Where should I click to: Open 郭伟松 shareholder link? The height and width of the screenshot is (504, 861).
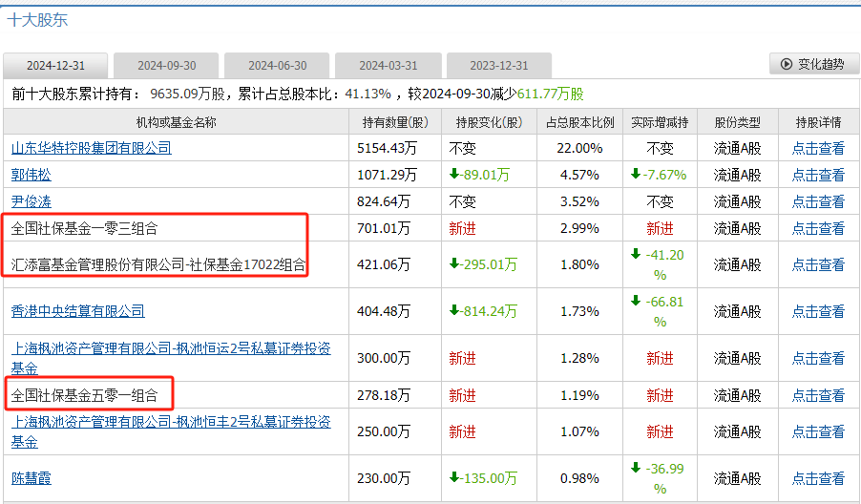(x=31, y=175)
